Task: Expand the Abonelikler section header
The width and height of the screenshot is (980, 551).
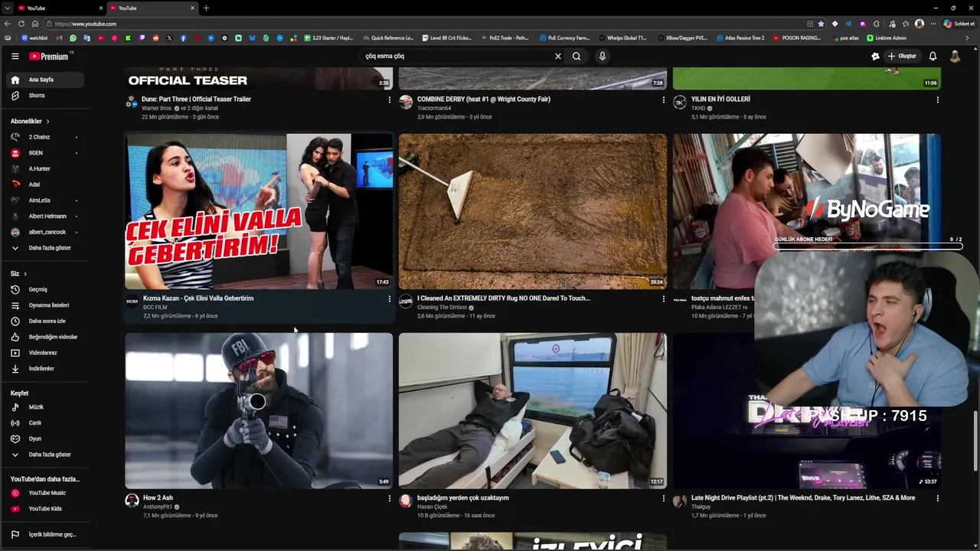Action: [30, 121]
